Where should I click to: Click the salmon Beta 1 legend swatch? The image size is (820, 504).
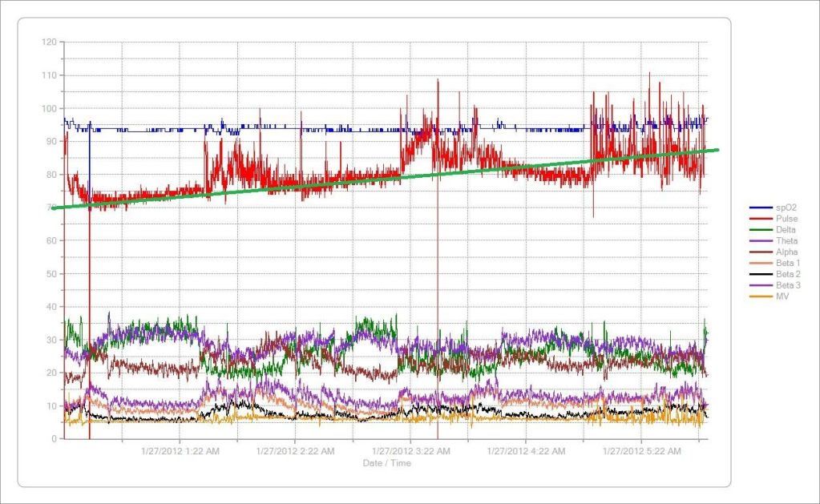pos(761,263)
